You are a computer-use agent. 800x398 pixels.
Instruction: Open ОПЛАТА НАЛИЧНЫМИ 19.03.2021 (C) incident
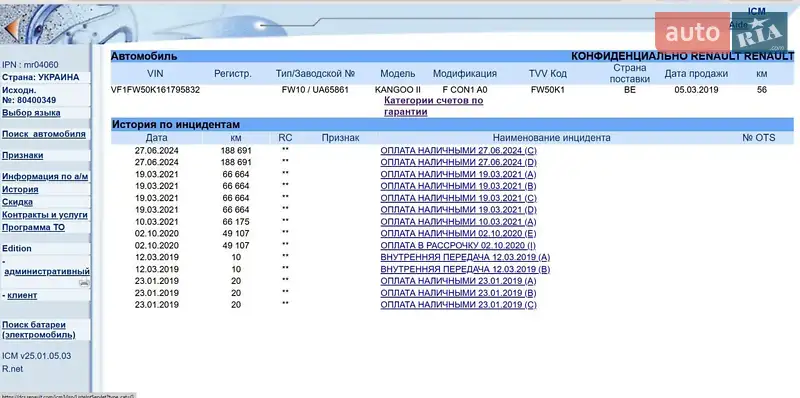click(458, 198)
